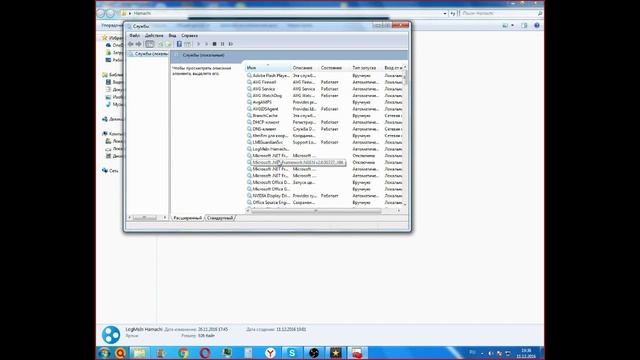Click the Back arrow in Services toolbar
Screen dimensions: 640x360
(131, 44)
